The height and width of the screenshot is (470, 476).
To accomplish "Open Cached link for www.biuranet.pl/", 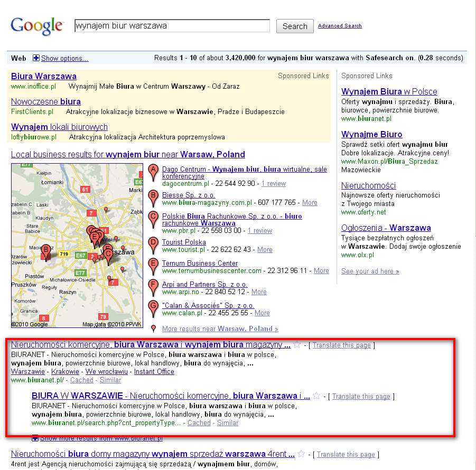I will [x=82, y=380].
